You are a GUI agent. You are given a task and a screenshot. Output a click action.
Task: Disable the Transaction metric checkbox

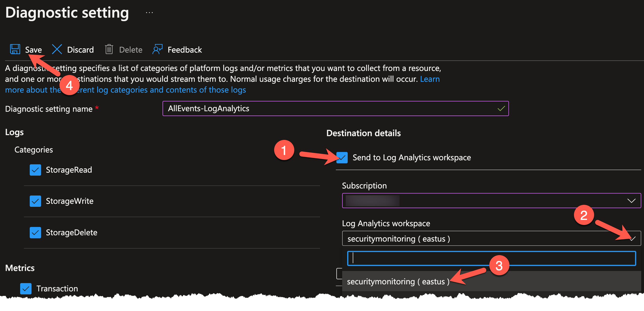coord(26,288)
